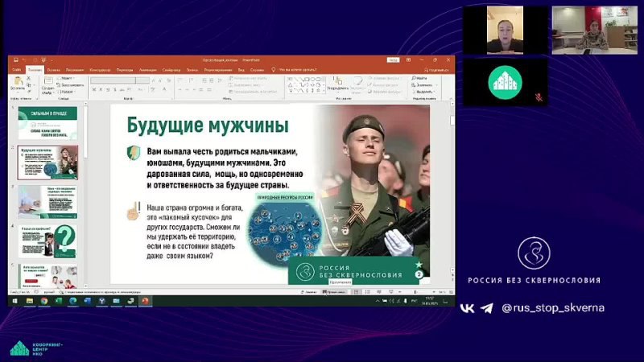This screenshot has width=644, height=362.
Task: Select slide 4 thumbnail with the question mark
Action: [x=47, y=241]
